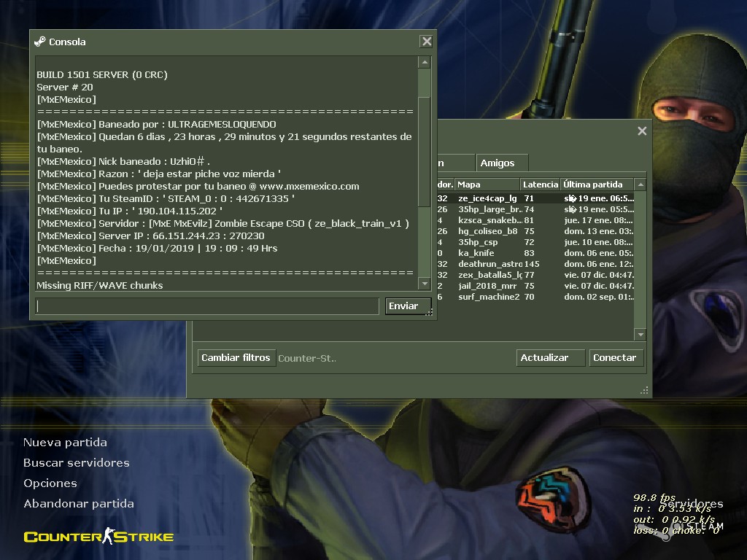
Task: Click the Actualizar button
Action: [550, 357]
